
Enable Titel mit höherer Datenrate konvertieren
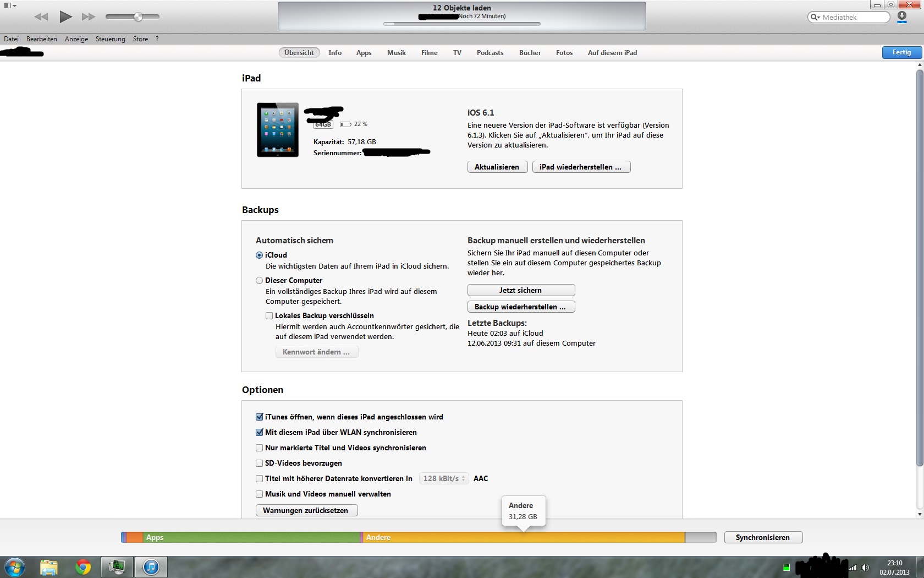[x=259, y=479]
